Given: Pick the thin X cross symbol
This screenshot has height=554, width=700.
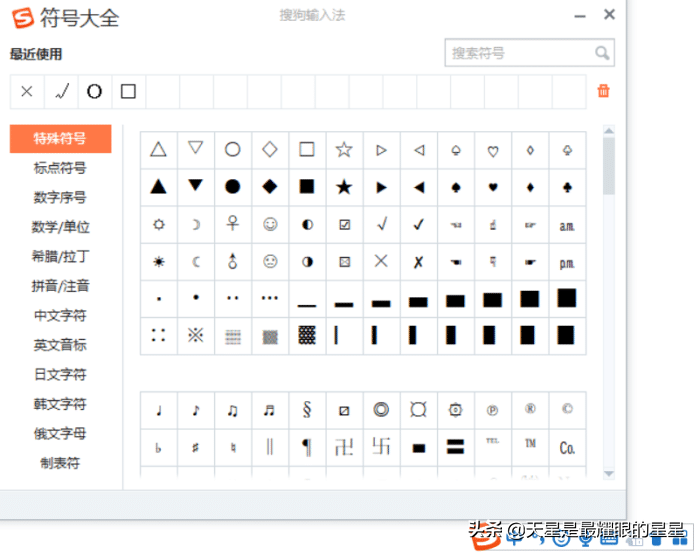Looking at the screenshot, I should click(x=381, y=261).
